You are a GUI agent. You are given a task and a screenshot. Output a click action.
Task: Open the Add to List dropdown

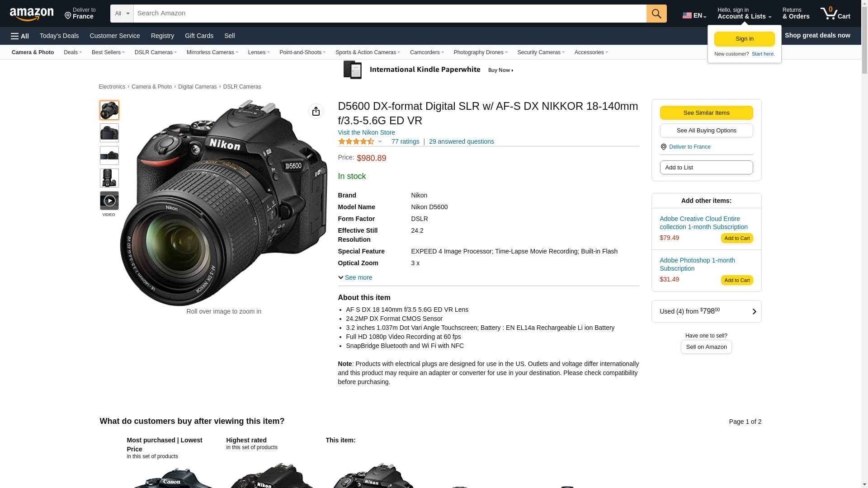point(706,168)
